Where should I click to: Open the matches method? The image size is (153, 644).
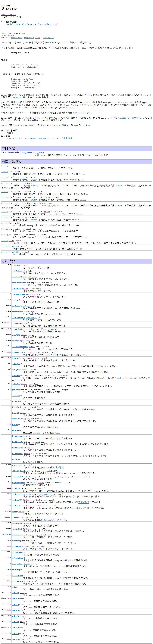coord(16,465)
